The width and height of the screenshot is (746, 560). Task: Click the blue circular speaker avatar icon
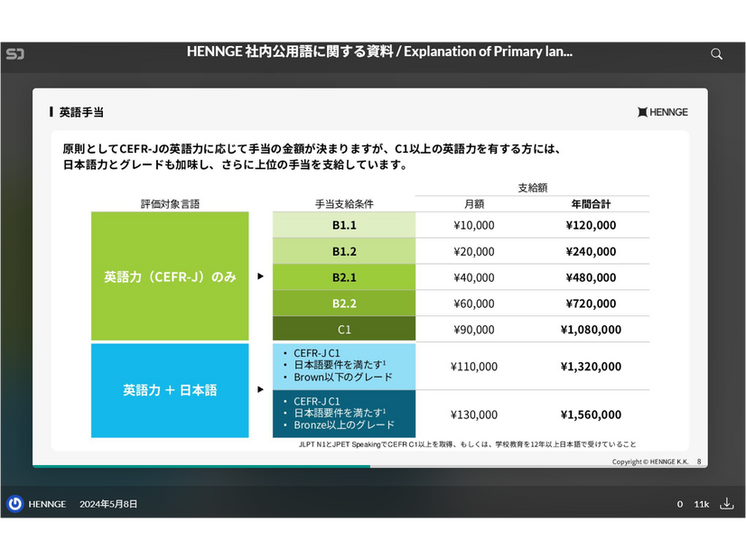15,505
